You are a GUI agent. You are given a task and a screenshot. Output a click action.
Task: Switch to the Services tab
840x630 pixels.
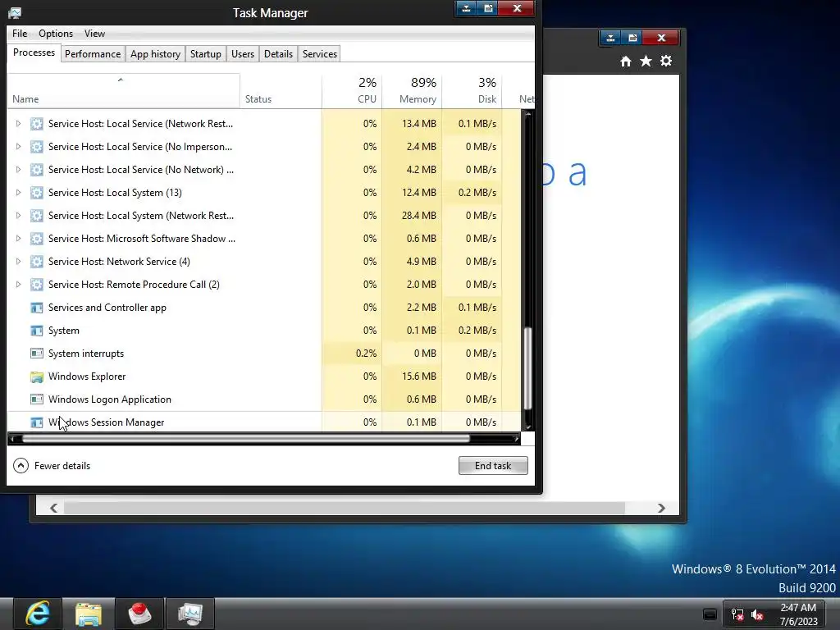point(320,54)
